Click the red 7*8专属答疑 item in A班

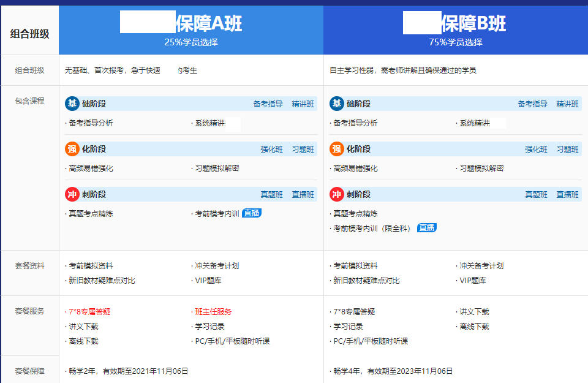(89, 312)
